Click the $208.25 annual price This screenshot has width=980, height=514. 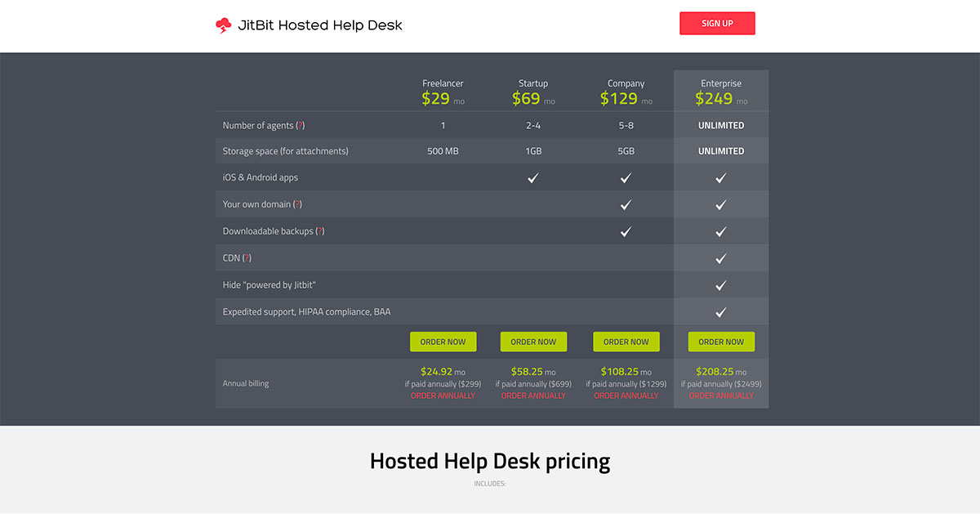point(715,371)
